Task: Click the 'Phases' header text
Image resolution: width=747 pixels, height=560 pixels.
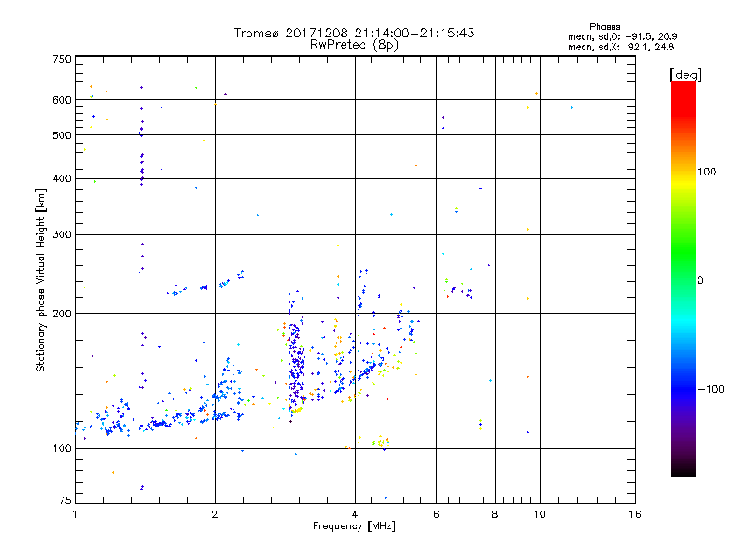Action: (x=604, y=27)
